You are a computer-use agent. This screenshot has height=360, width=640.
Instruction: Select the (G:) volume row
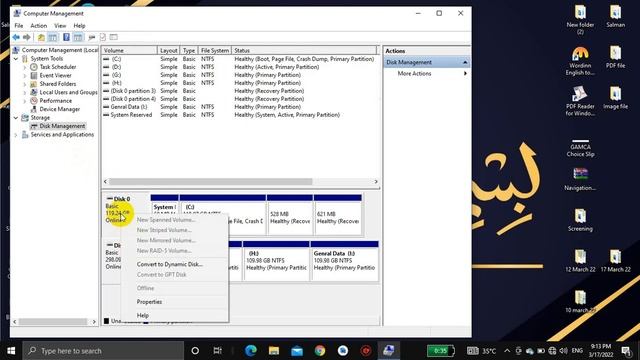point(239,75)
